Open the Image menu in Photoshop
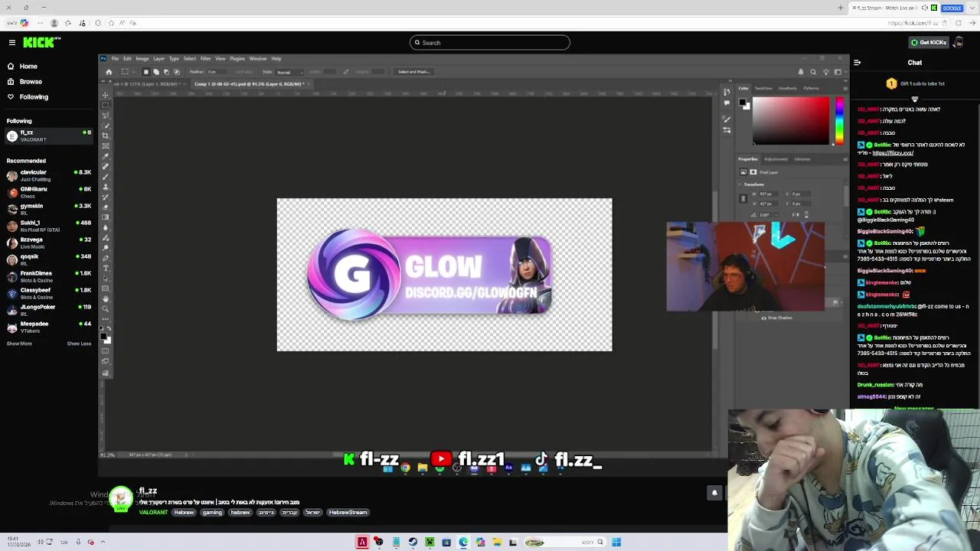This screenshot has width=980, height=551. click(142, 59)
